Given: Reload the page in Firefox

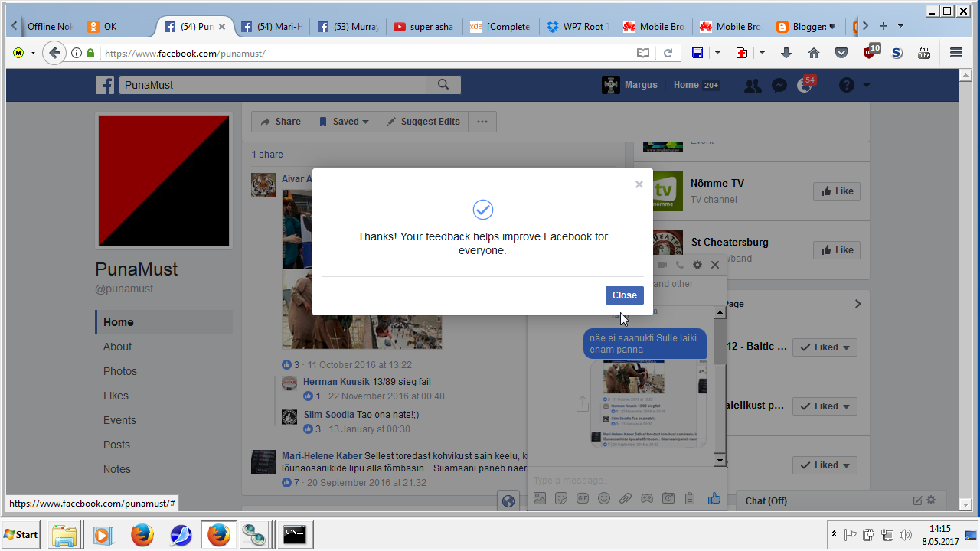Looking at the screenshot, I should tap(668, 53).
